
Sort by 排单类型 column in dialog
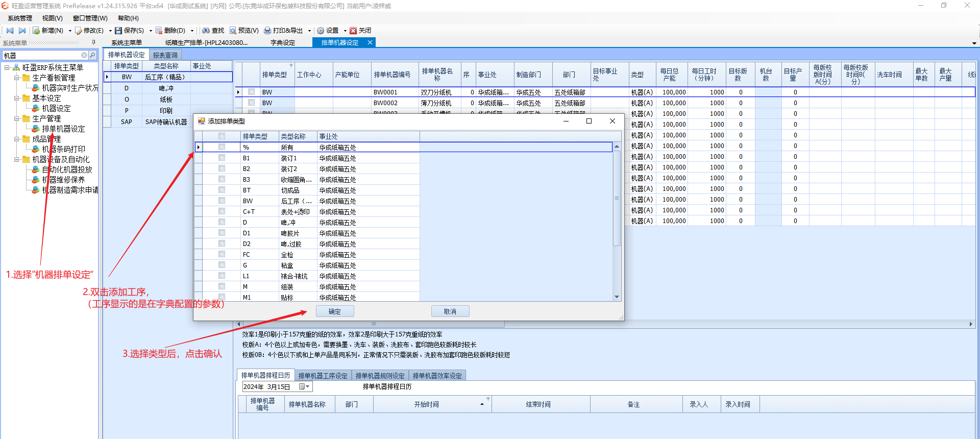point(260,136)
